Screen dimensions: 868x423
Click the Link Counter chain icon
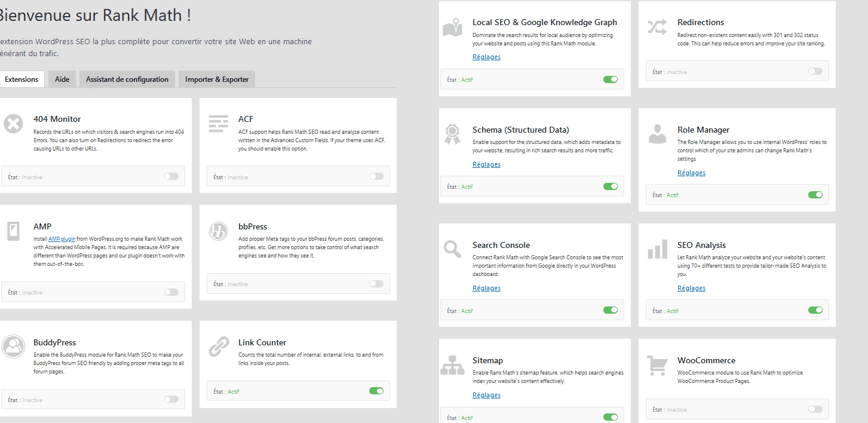[219, 347]
